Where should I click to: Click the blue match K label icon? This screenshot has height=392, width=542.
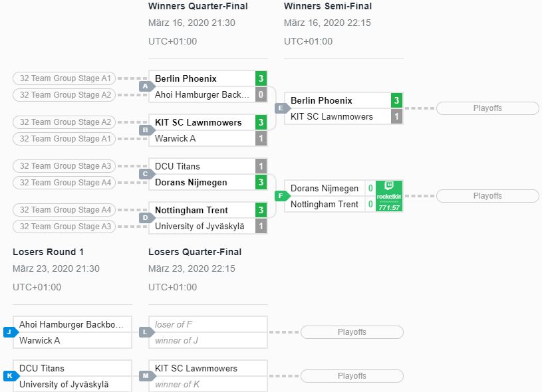9,376
